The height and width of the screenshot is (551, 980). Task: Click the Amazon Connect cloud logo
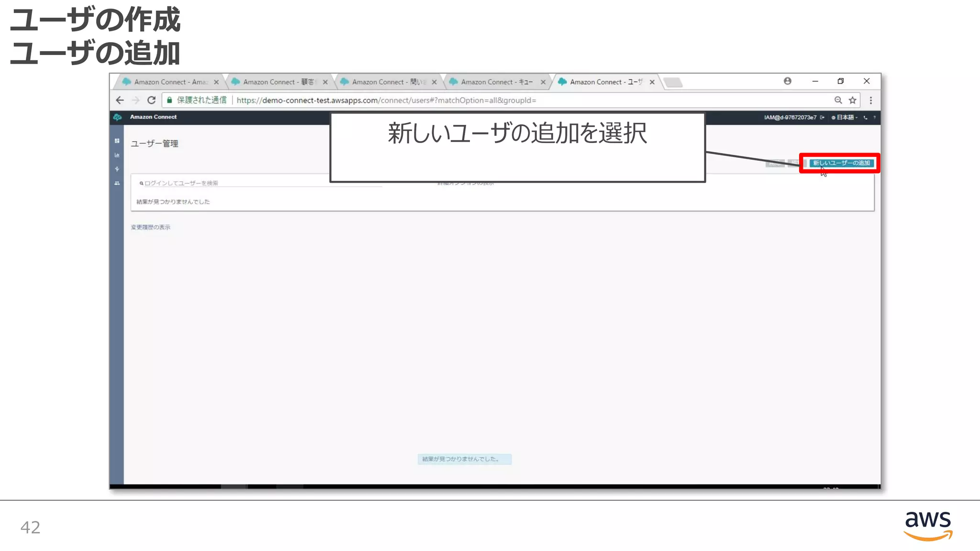tap(117, 117)
